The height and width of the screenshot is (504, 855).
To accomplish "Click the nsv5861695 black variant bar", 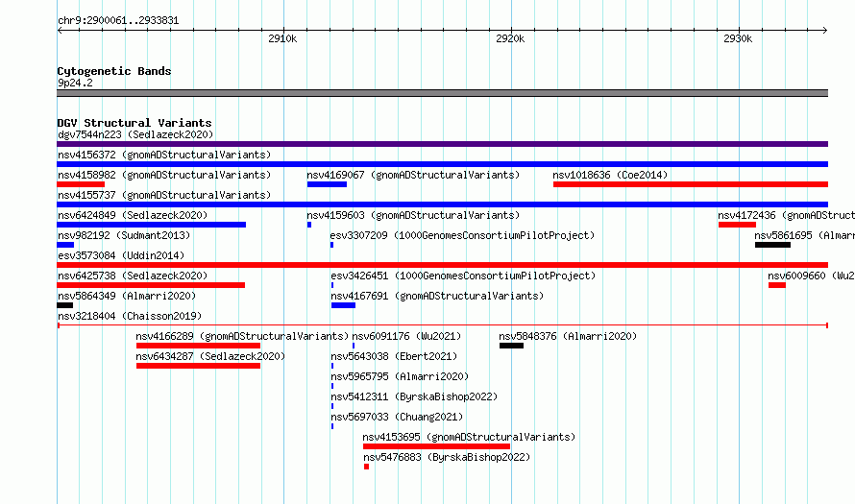I will [772, 245].
